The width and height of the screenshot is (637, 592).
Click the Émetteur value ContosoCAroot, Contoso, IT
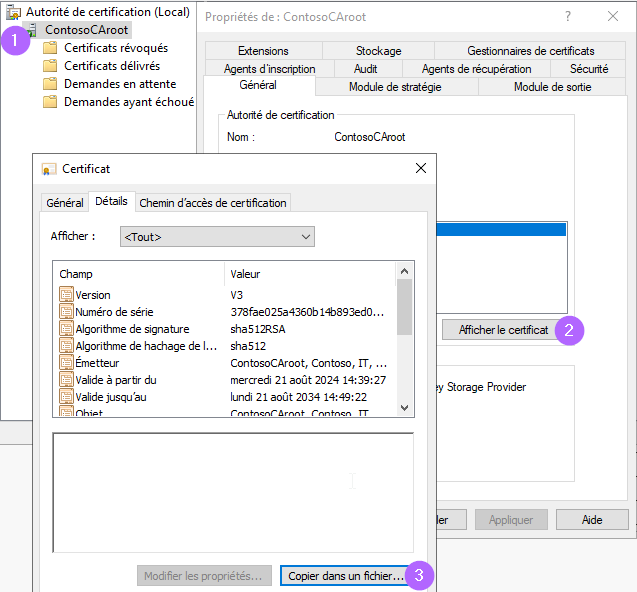click(308, 362)
